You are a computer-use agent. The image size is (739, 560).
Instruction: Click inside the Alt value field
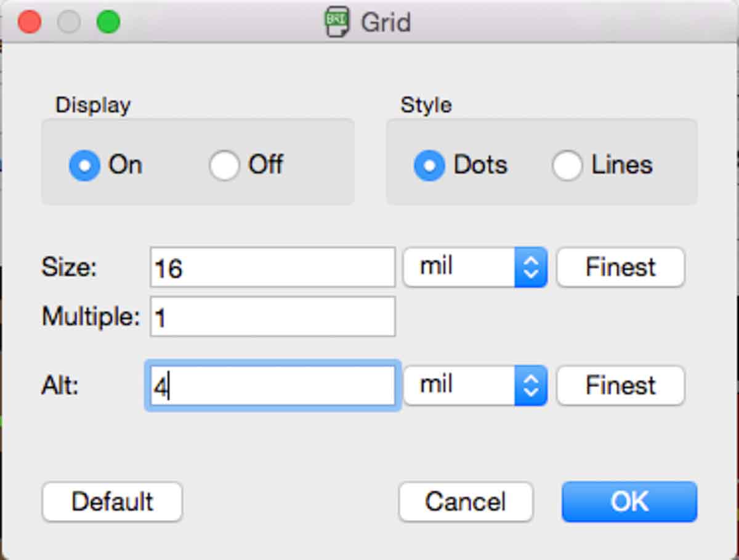pyautogui.click(x=272, y=386)
